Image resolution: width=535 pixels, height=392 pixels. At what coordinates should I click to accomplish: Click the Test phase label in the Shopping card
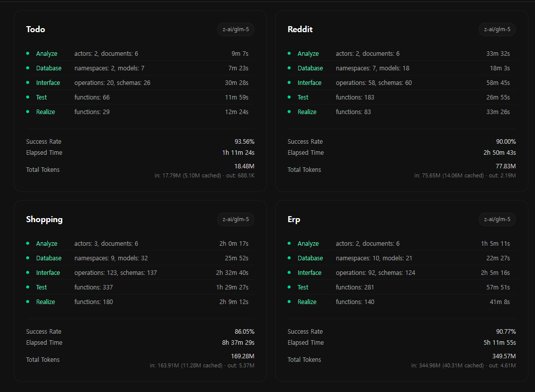coord(41,287)
